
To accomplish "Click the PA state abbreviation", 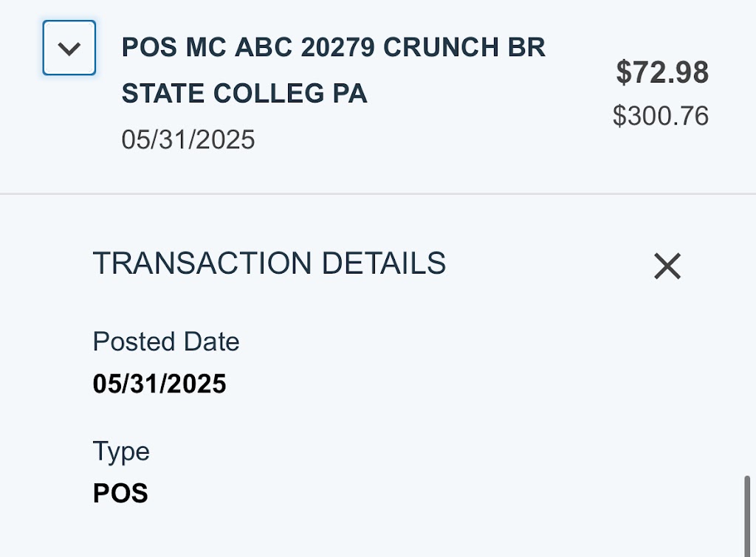I will click(350, 94).
